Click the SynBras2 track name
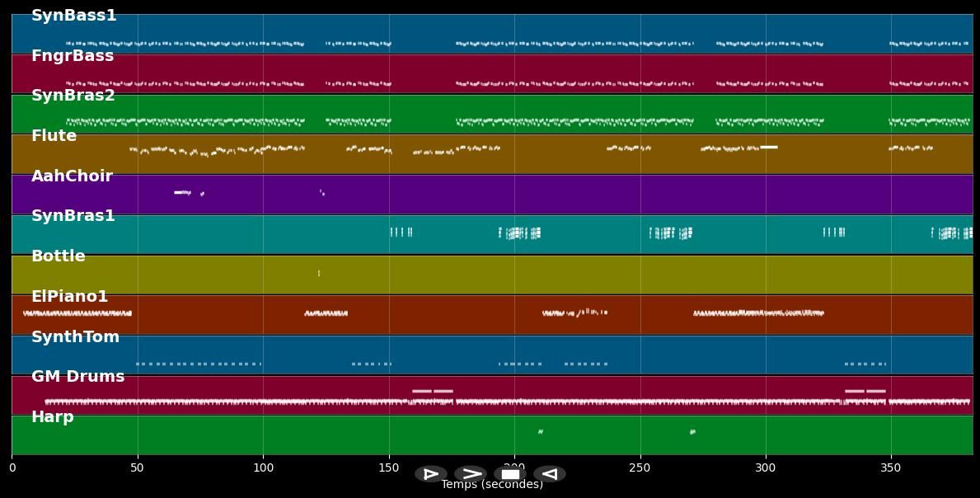This screenshot has height=498, width=980. pyautogui.click(x=73, y=96)
